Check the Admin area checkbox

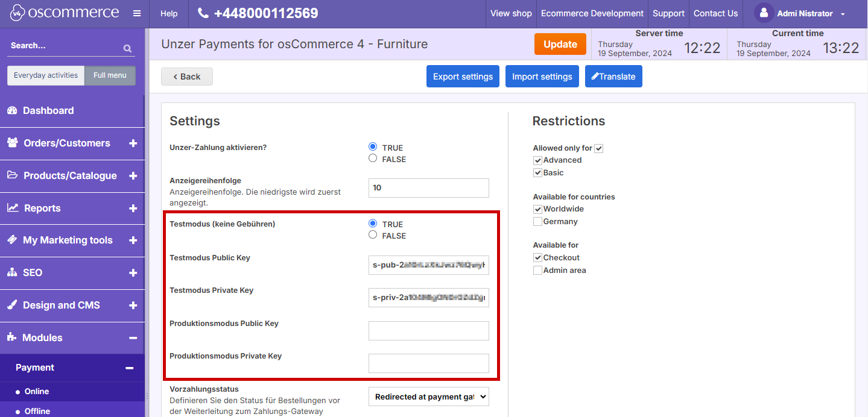point(537,271)
